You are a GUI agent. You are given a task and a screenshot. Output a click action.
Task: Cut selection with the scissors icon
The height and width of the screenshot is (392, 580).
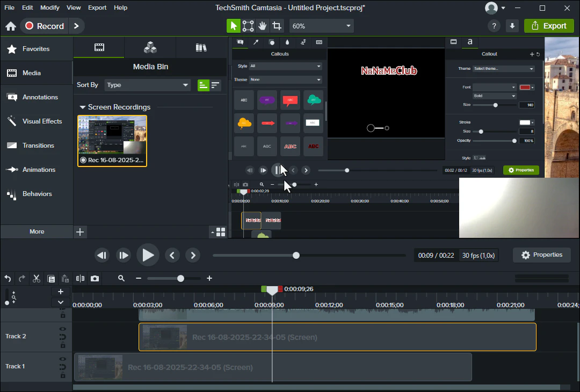(37, 278)
